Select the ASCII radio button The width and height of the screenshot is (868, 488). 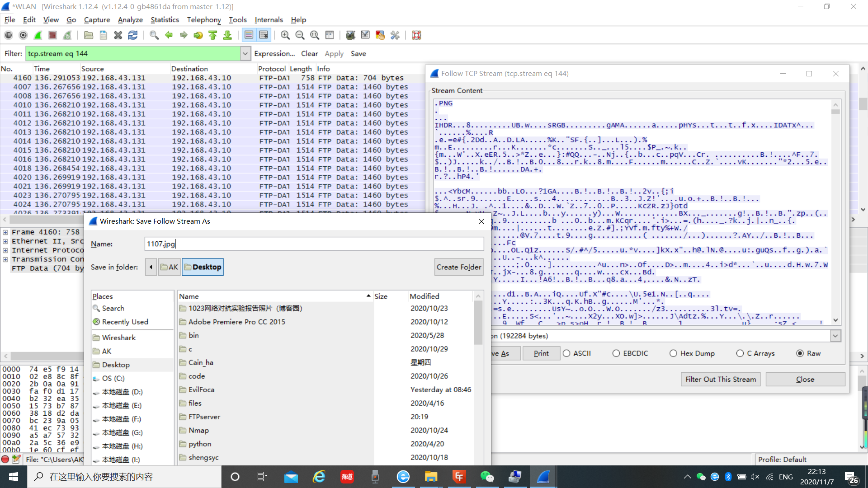pos(567,353)
